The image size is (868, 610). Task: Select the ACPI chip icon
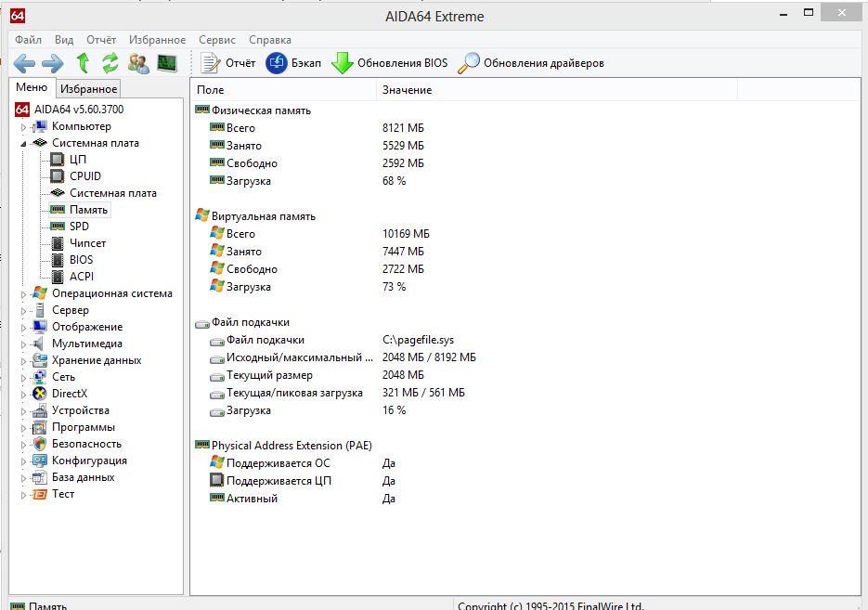click(x=57, y=276)
